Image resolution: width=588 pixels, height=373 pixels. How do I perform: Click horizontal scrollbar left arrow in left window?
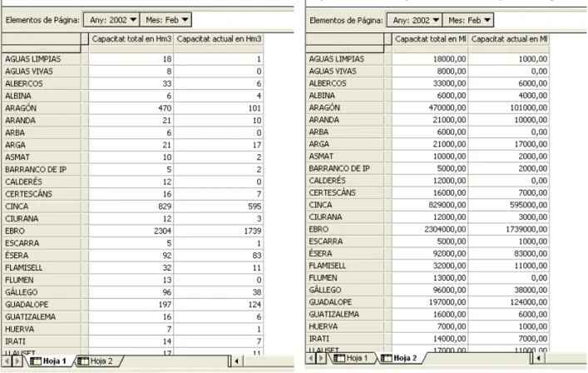pyautogui.click(x=237, y=361)
